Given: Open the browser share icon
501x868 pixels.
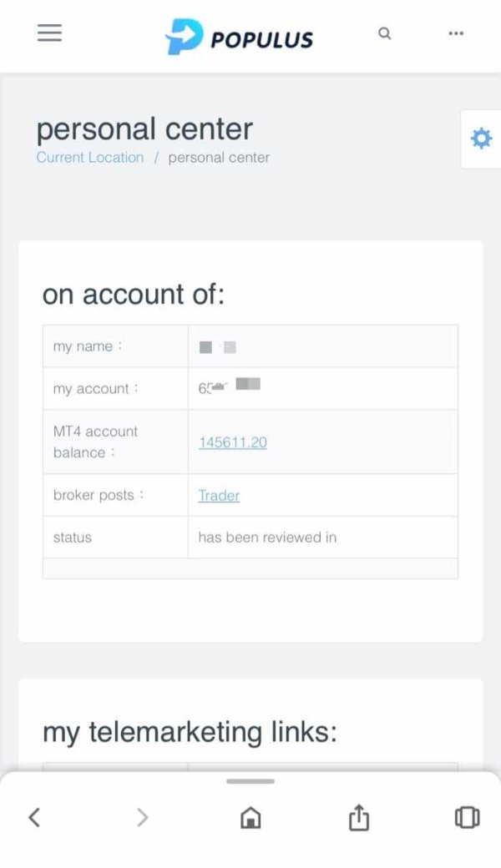Looking at the screenshot, I should 358,817.
